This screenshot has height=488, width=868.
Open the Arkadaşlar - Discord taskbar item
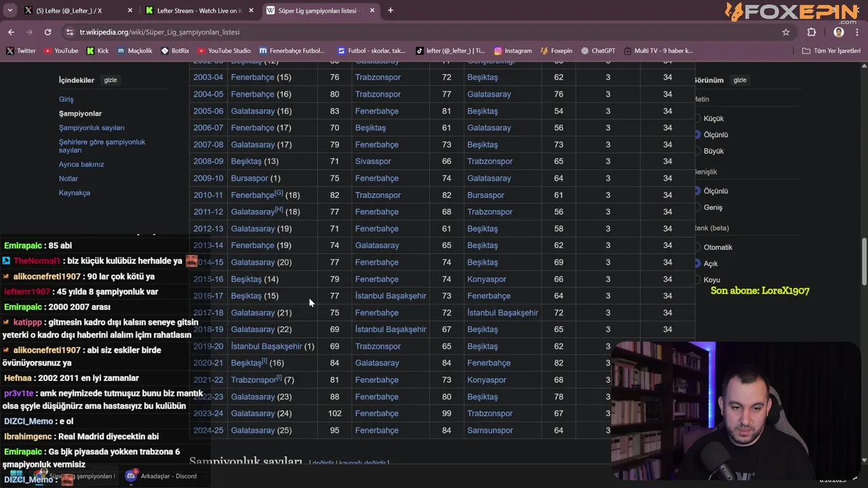coord(161,476)
